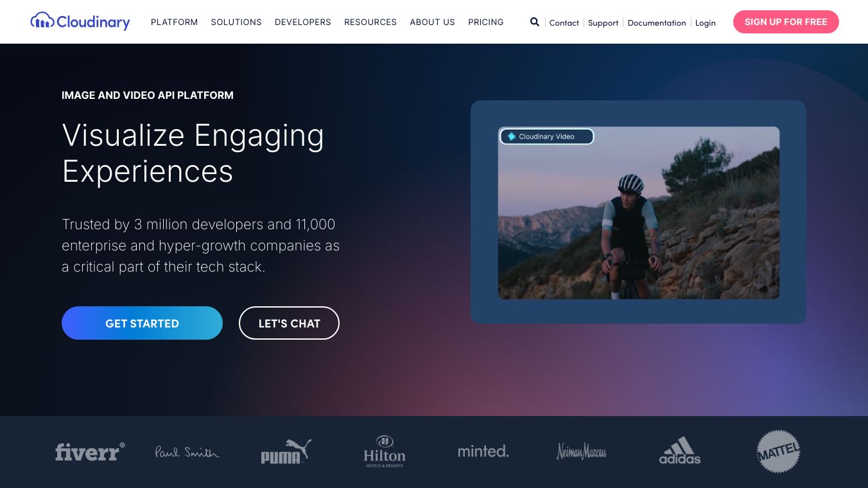Click the Visualize Engaging Experiences headline
The image size is (868, 488).
point(193,153)
